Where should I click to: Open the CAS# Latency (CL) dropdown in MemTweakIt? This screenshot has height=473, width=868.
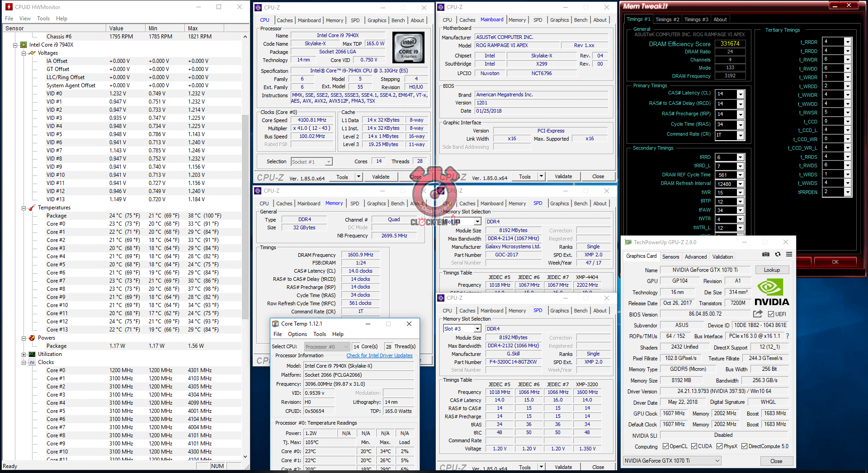740,94
